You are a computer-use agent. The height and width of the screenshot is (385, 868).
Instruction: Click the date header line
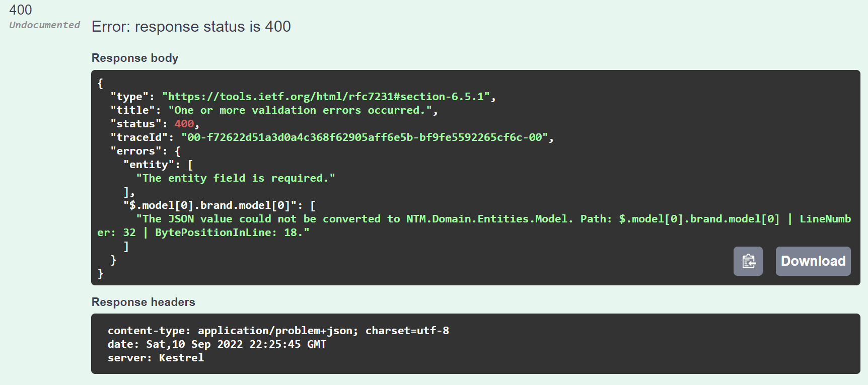[x=217, y=344]
